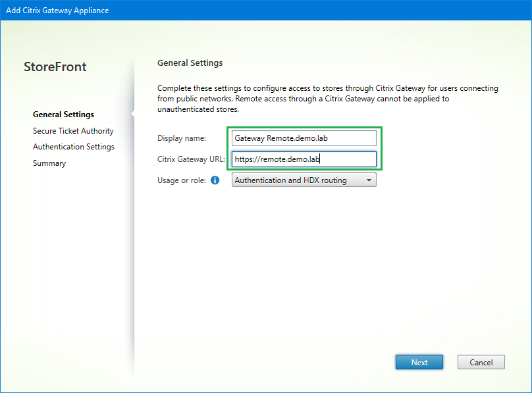Click the Usage or role label text

point(182,180)
